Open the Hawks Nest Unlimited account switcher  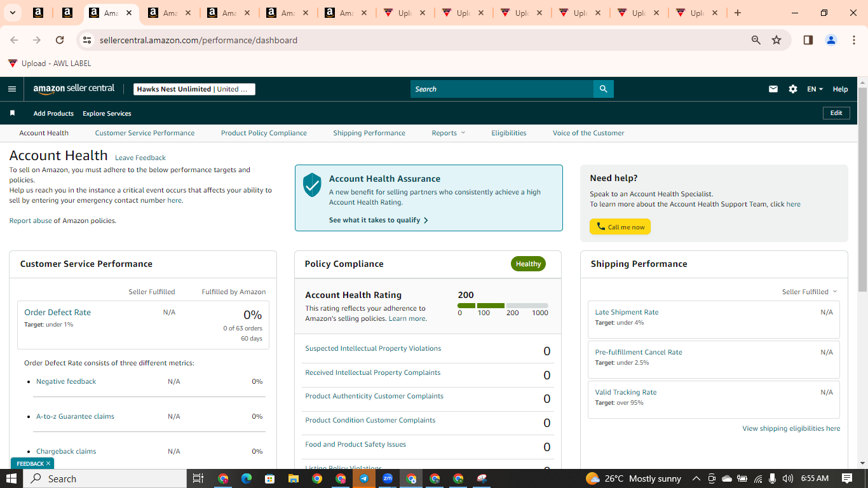click(194, 89)
